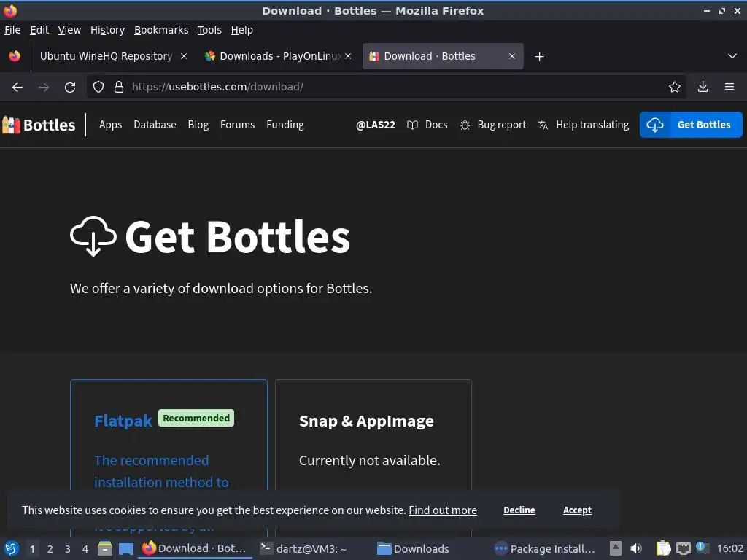Click the network monitor tray icon

683,548
